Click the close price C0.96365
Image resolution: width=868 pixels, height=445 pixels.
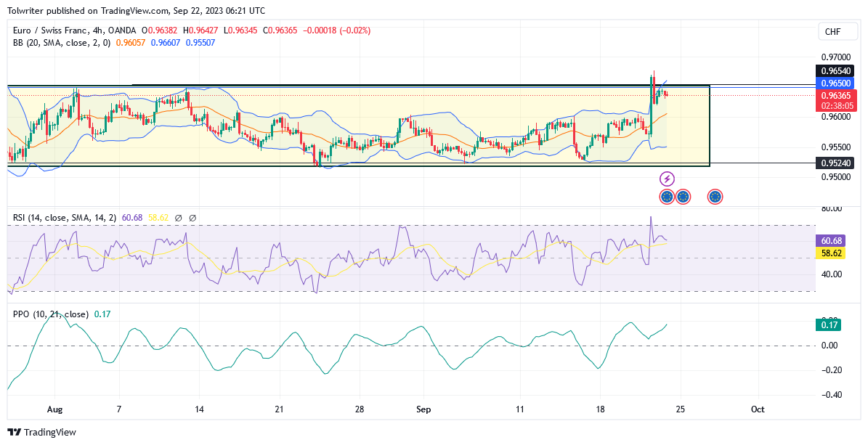281,30
